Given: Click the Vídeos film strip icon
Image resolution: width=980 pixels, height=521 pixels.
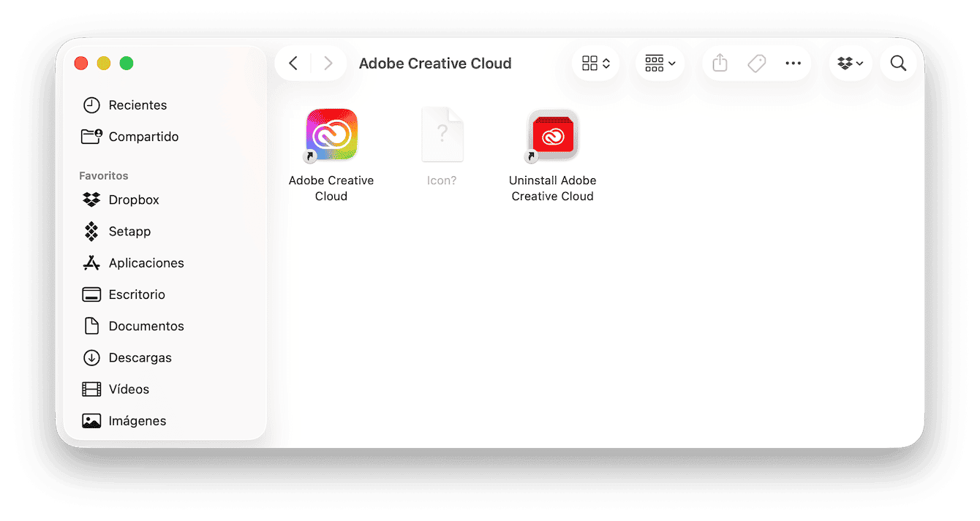Looking at the screenshot, I should (91, 389).
